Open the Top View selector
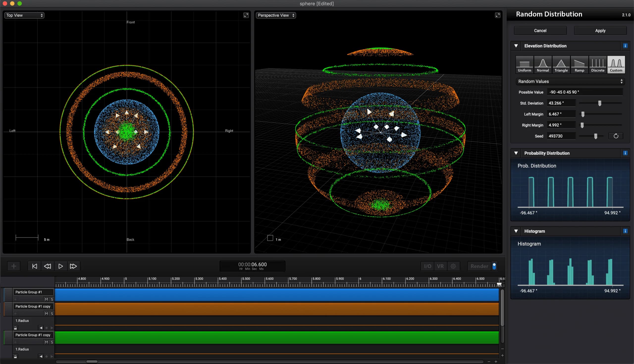This screenshot has width=634, height=364. (x=24, y=15)
